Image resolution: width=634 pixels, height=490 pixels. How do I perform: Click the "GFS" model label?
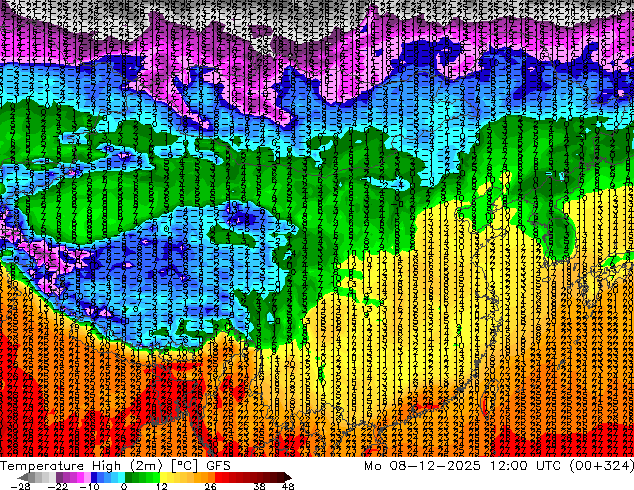click(218, 466)
